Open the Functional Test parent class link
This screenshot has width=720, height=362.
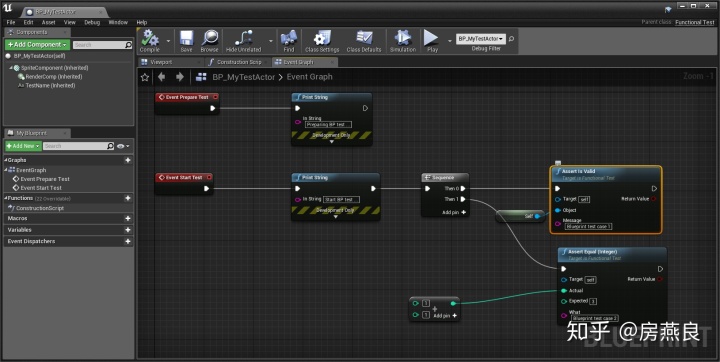(x=695, y=22)
